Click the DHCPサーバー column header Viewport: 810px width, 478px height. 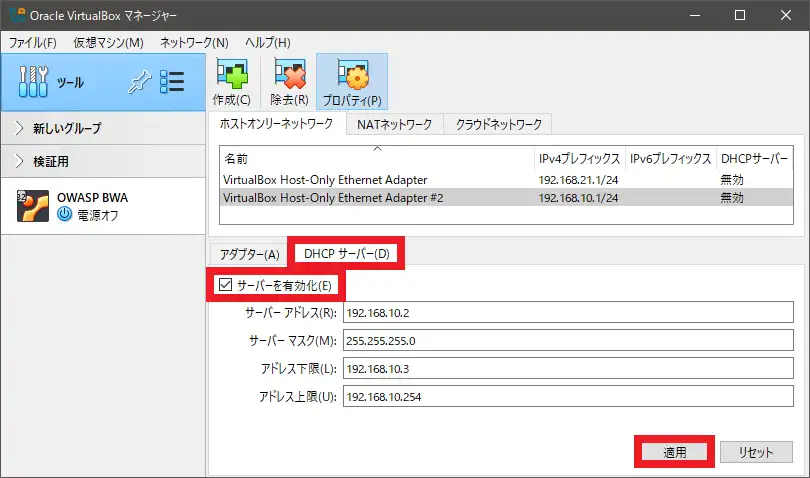click(755, 159)
